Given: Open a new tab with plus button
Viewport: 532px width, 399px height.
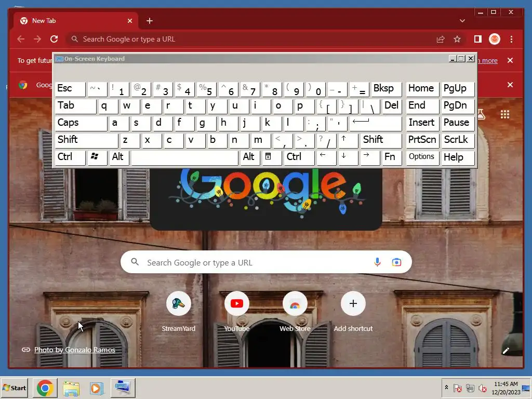Looking at the screenshot, I should pyautogui.click(x=150, y=21).
